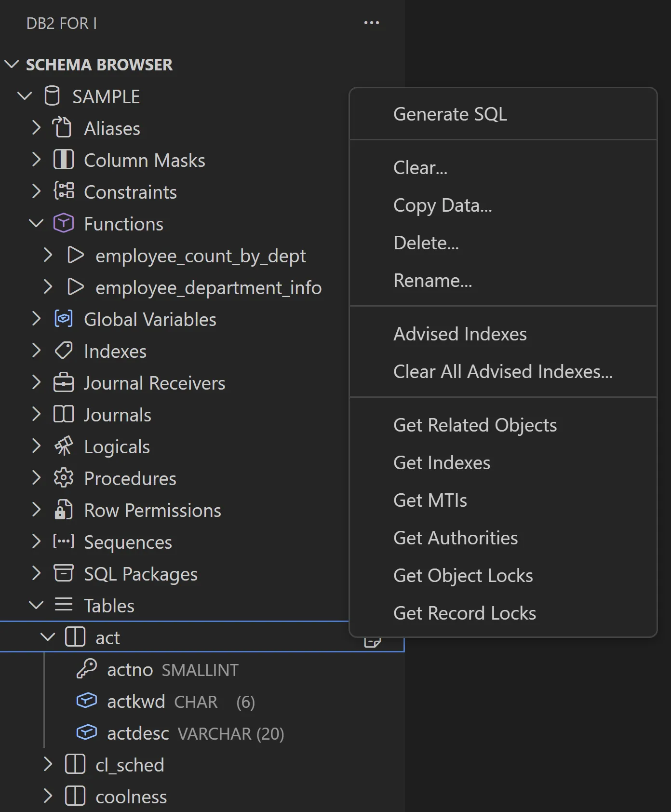This screenshot has height=812, width=671.
Task: Expand the employee_count_by_dept function
Action: click(x=48, y=256)
